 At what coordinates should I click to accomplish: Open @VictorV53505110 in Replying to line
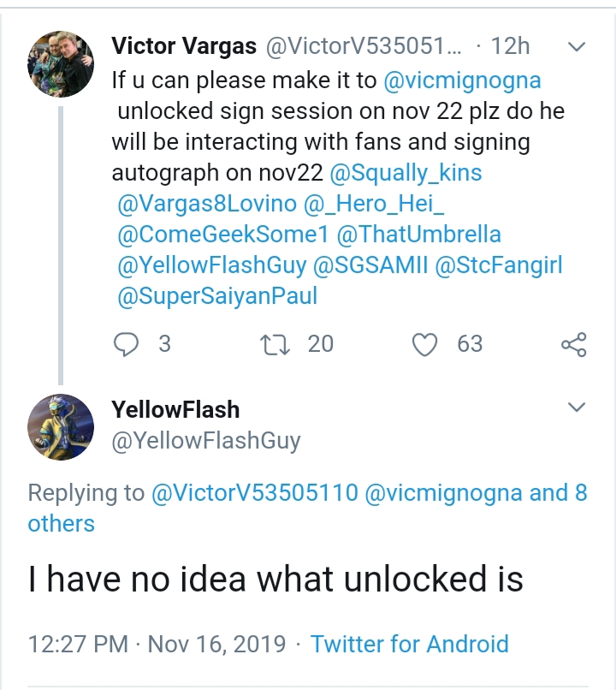pyautogui.click(x=255, y=492)
